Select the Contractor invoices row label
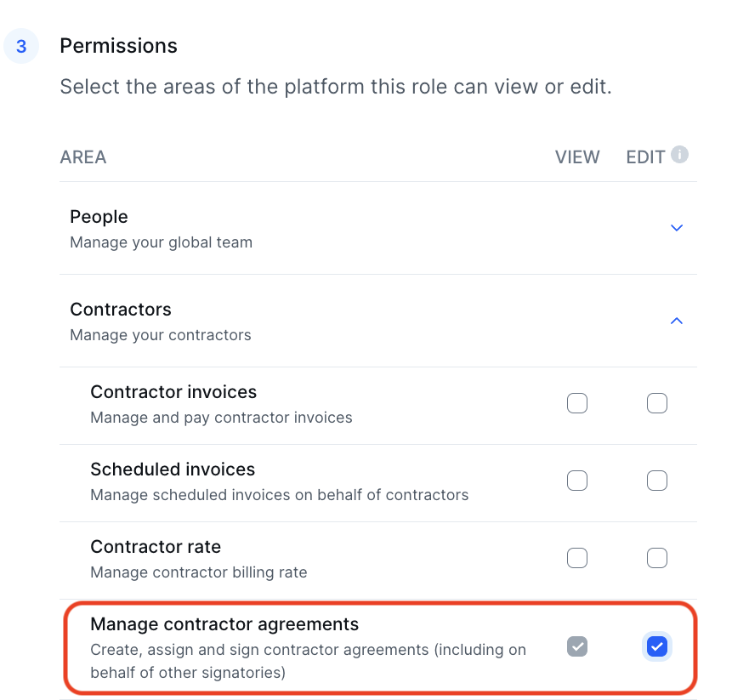The height and width of the screenshot is (700, 732). [x=173, y=392]
